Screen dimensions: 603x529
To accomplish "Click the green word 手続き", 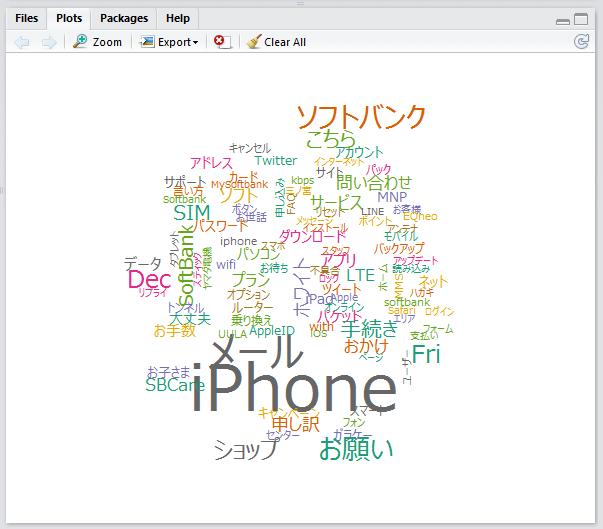I will click(369, 329).
